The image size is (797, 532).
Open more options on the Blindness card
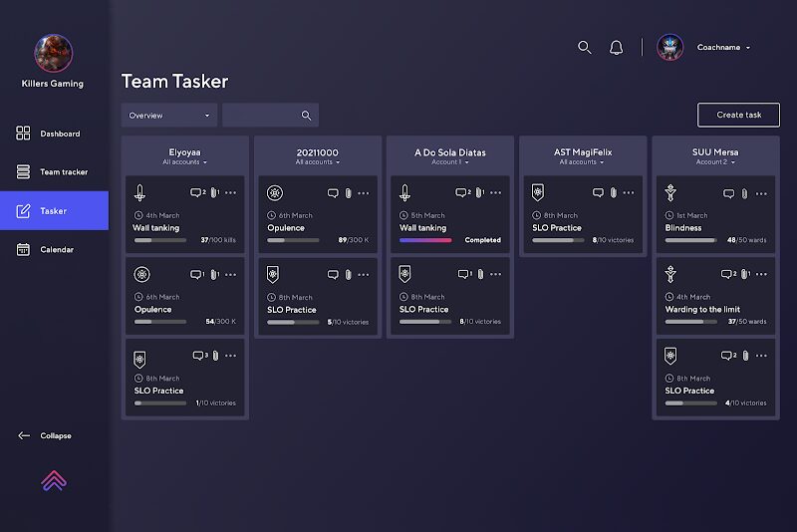pyautogui.click(x=761, y=193)
